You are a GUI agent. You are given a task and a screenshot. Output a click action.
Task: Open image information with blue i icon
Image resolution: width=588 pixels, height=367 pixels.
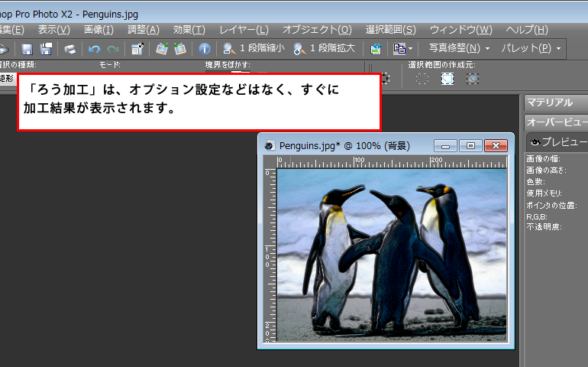205,49
